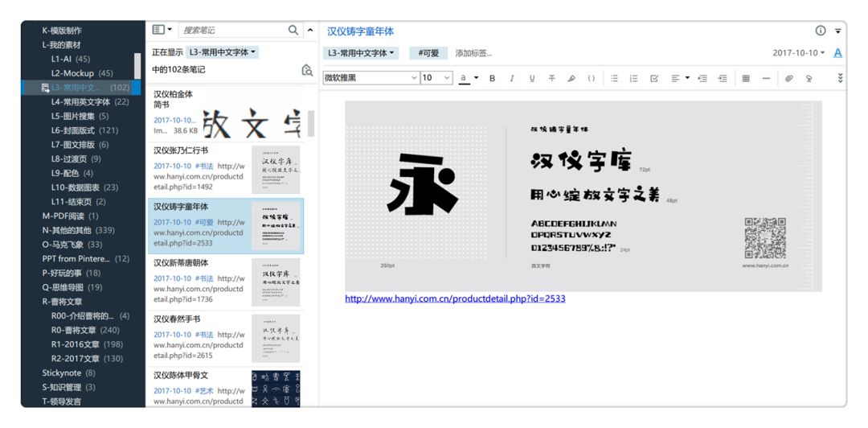
Task: Insert a horizontal rule line
Action: tap(766, 78)
